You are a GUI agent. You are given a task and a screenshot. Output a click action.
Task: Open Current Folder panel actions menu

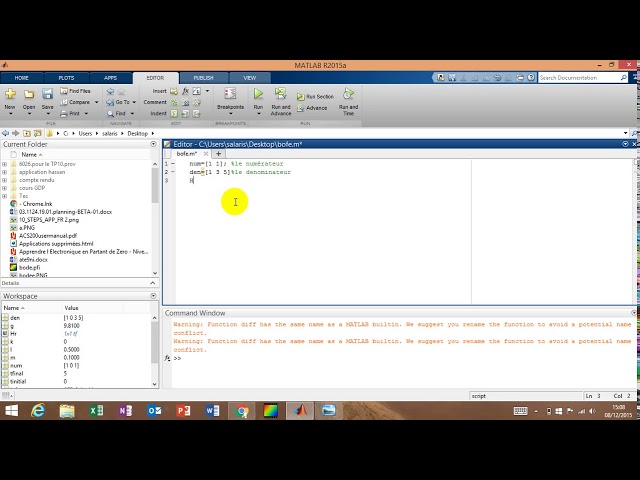pos(153,144)
